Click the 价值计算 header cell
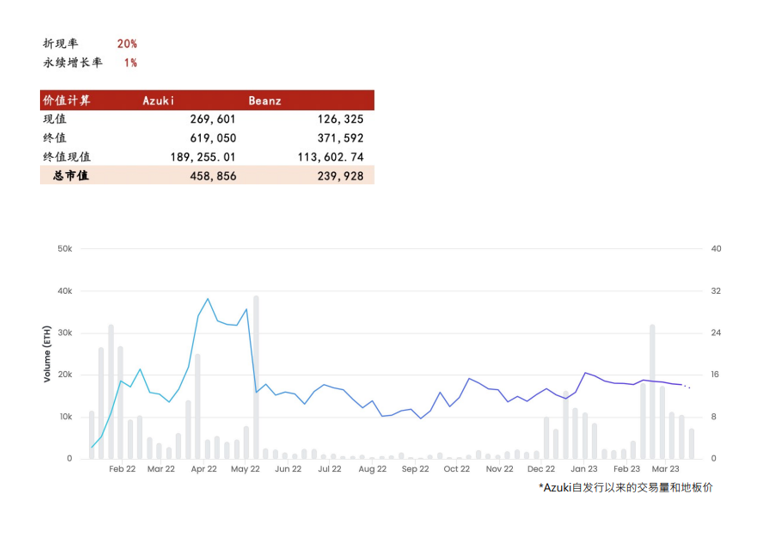The width and height of the screenshot is (763, 546). click(x=67, y=100)
